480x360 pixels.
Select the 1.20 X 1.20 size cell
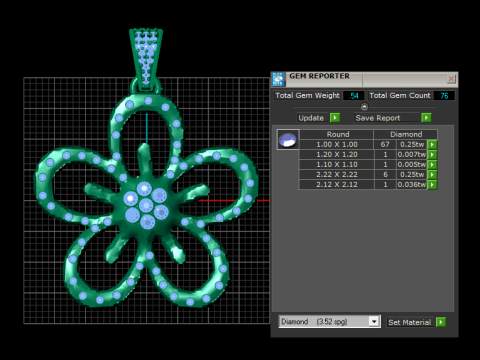(337, 155)
